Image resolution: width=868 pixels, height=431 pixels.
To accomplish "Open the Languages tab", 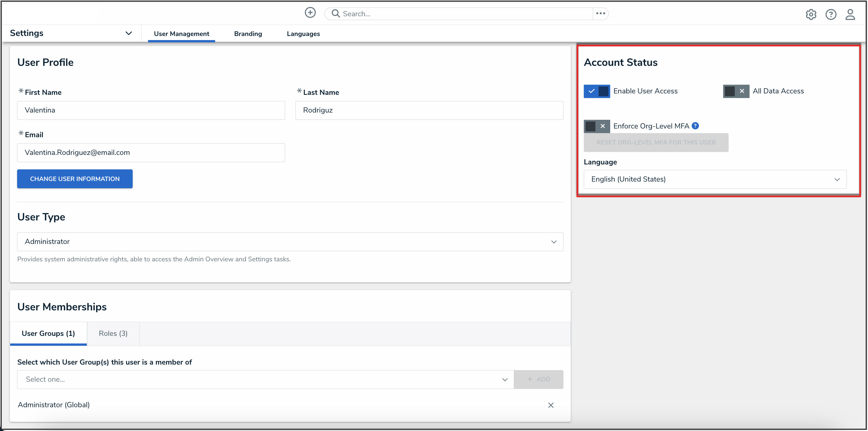I will click(x=303, y=34).
